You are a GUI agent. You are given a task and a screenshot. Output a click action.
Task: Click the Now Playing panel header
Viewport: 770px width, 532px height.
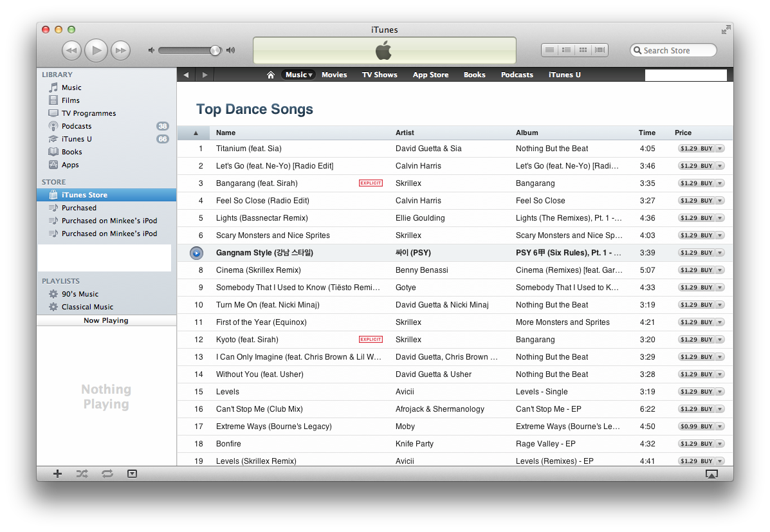click(107, 320)
